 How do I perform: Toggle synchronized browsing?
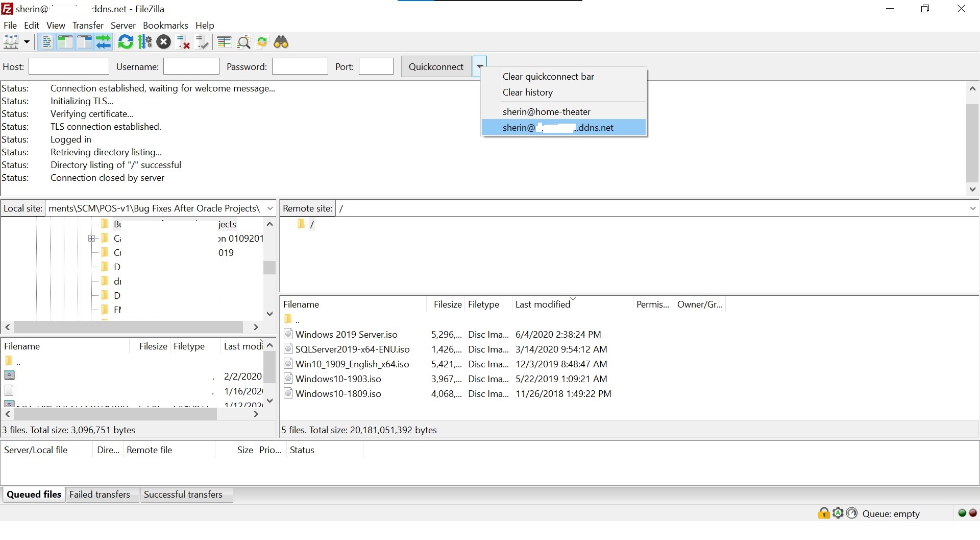click(x=262, y=42)
